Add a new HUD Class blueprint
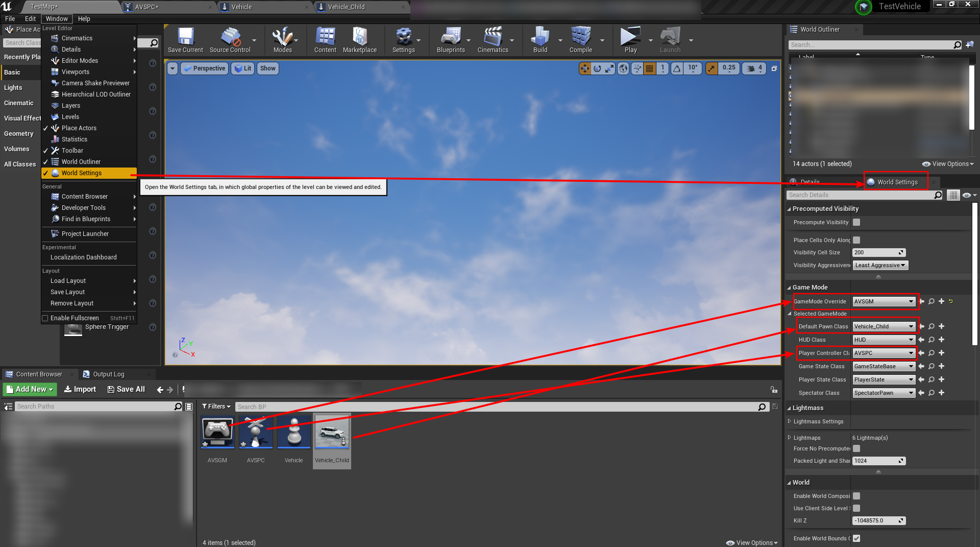Viewport: 980px width, 547px height. click(x=942, y=340)
